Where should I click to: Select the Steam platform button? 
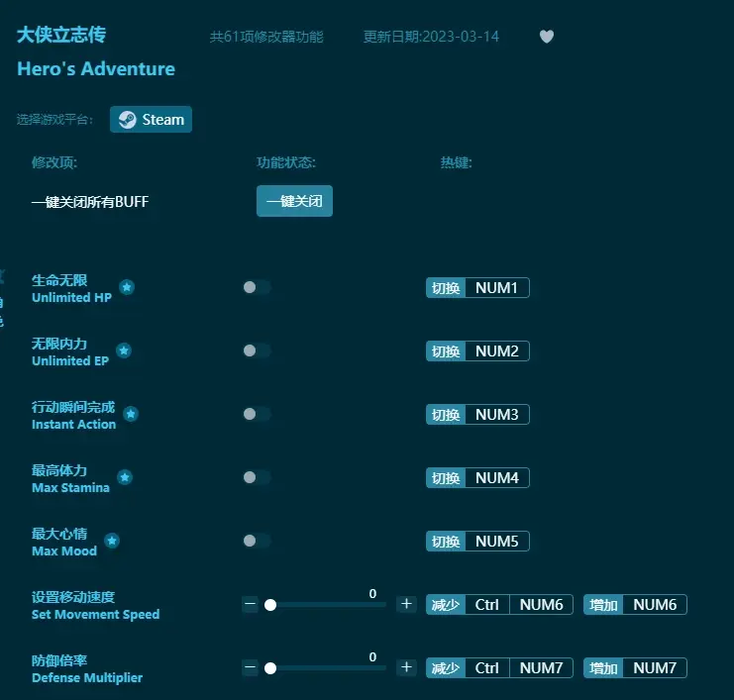tap(151, 120)
